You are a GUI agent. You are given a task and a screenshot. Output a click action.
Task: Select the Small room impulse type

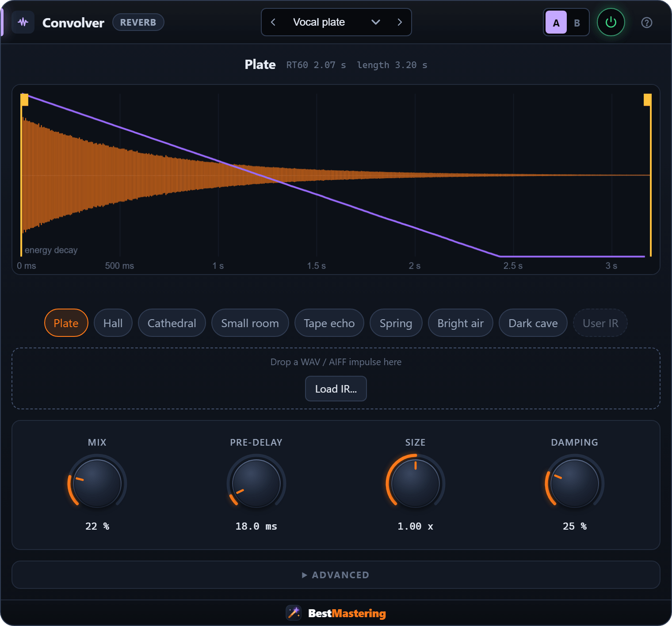(250, 323)
